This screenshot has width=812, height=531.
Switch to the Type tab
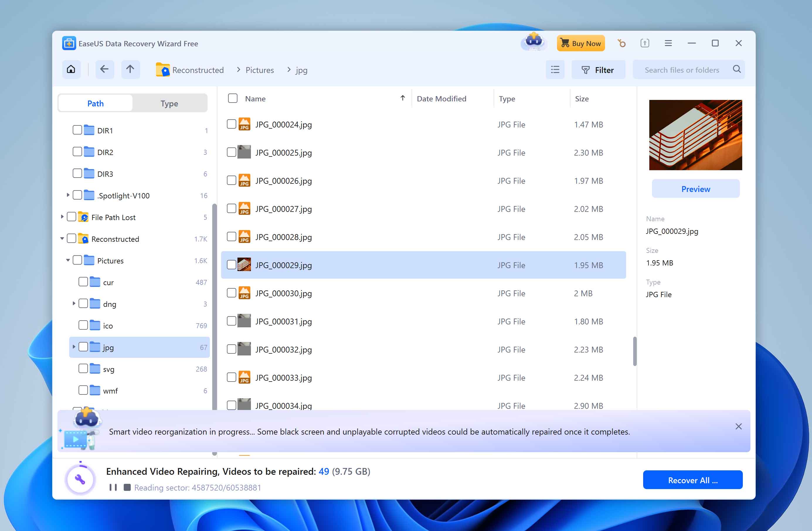coord(169,103)
